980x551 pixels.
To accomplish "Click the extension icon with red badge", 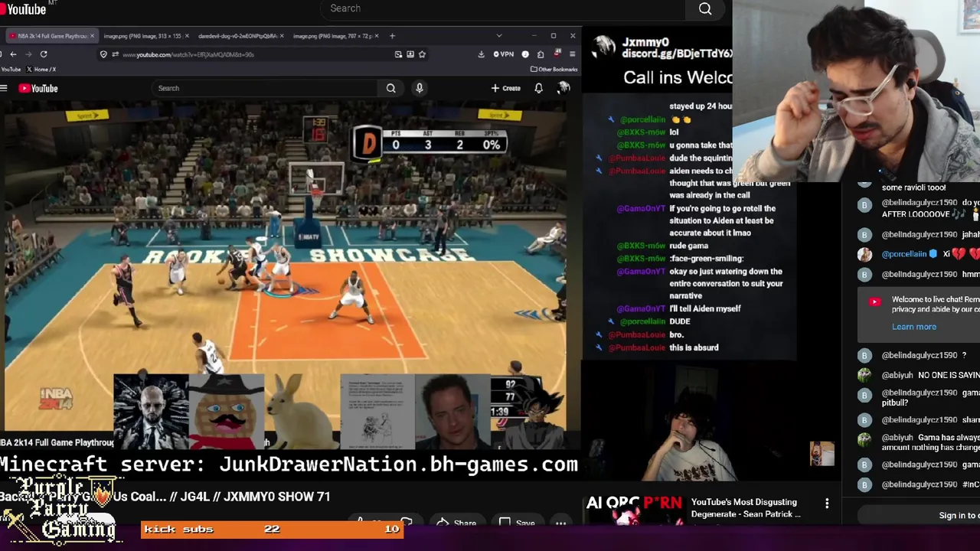I will (x=557, y=54).
